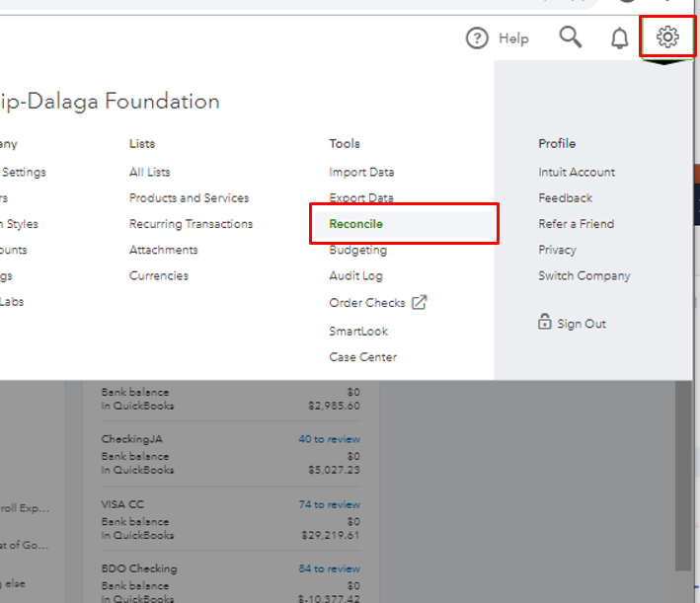Open the notifications bell icon

620,38
